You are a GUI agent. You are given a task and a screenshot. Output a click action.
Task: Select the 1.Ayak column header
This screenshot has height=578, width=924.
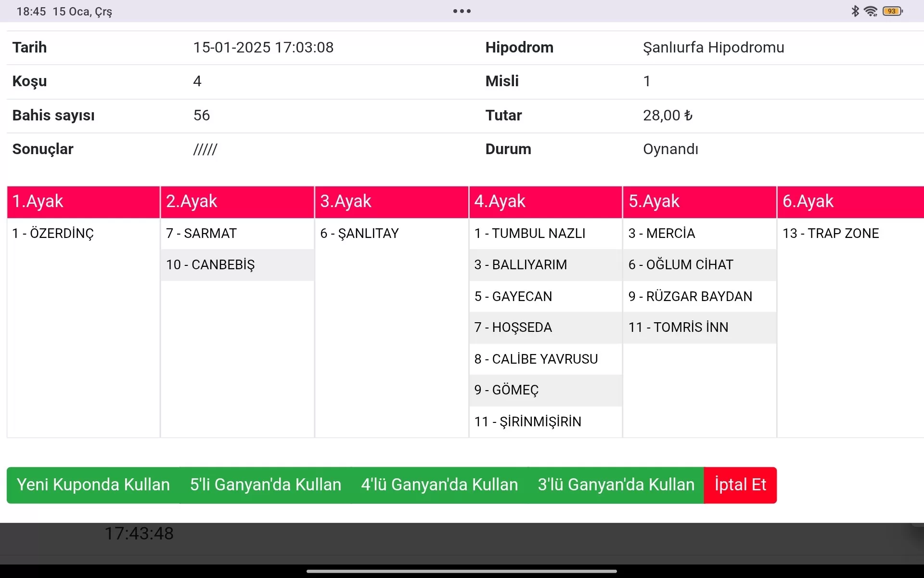click(x=83, y=201)
